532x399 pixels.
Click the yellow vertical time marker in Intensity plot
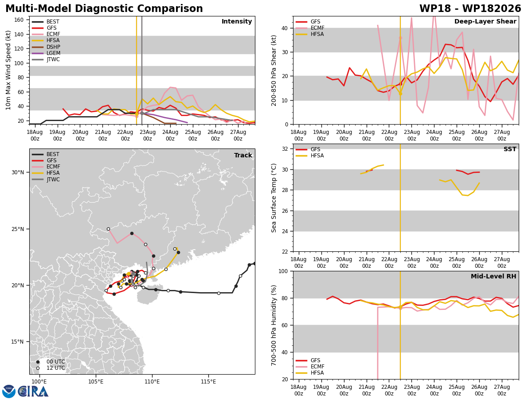pyautogui.click(x=137, y=70)
